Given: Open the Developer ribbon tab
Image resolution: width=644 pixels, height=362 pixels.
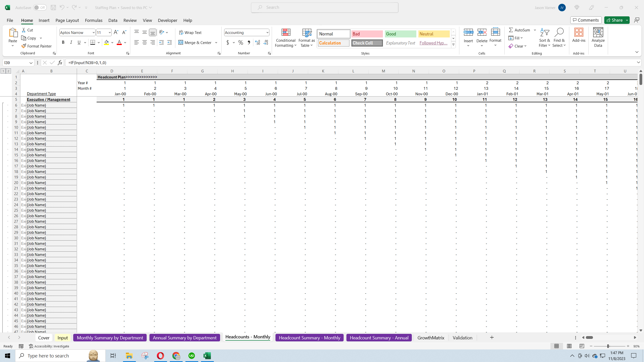Looking at the screenshot, I should 168,20.
